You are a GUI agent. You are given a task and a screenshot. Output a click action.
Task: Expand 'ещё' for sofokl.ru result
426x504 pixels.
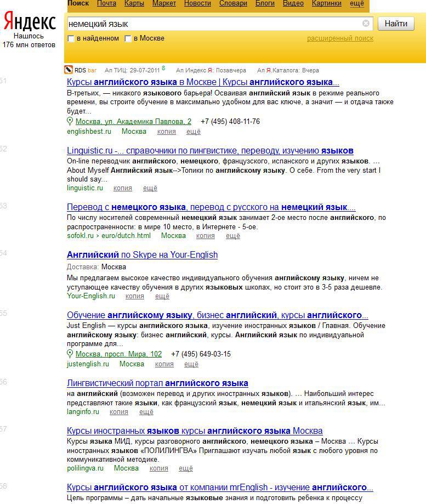tap(233, 236)
